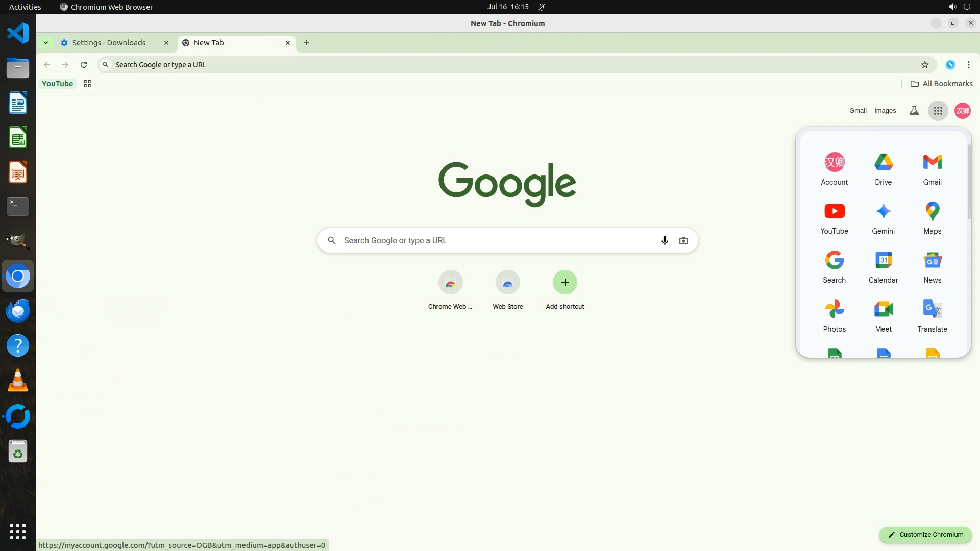Open the All Bookmarks folder
Screen dimensions: 980x551
941,84
